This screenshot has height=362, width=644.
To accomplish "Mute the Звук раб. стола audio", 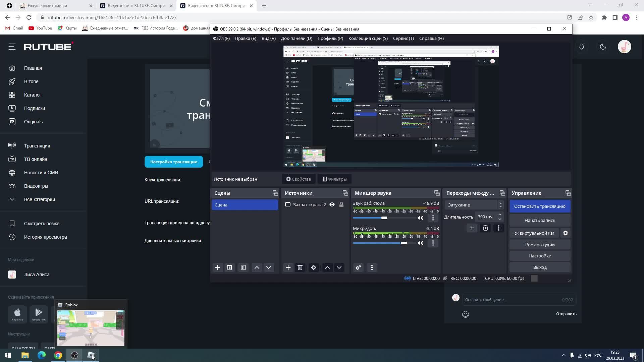I will (421, 218).
